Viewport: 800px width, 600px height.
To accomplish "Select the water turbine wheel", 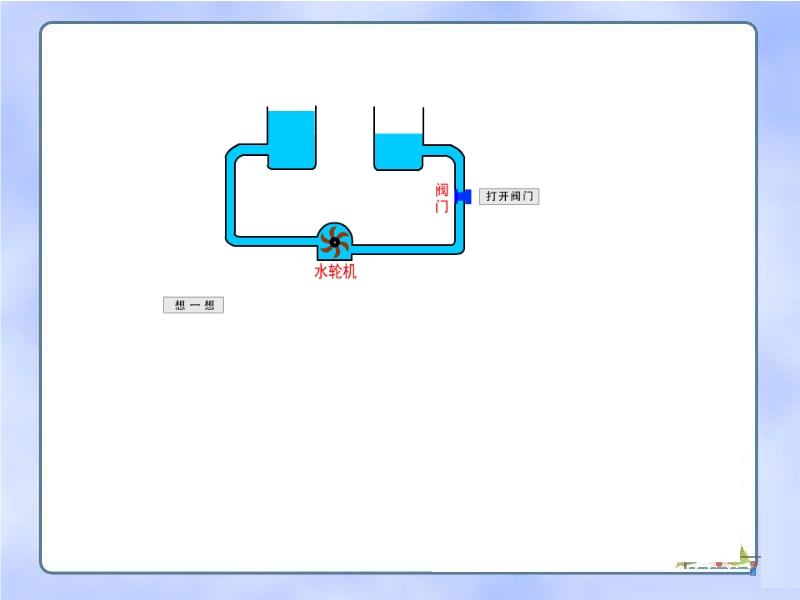I will pos(335,240).
